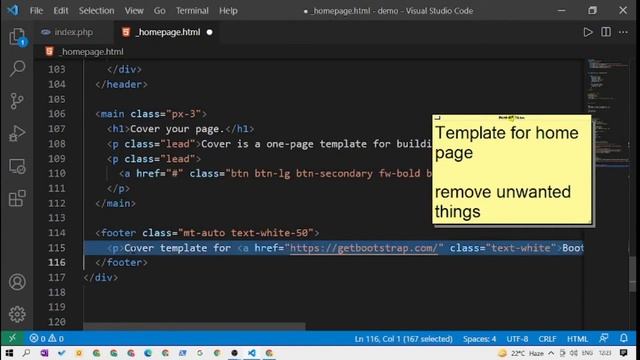This screenshot has height=360, width=640.
Task: Open Visual Studio Code from the taskbar
Action: coord(251,353)
